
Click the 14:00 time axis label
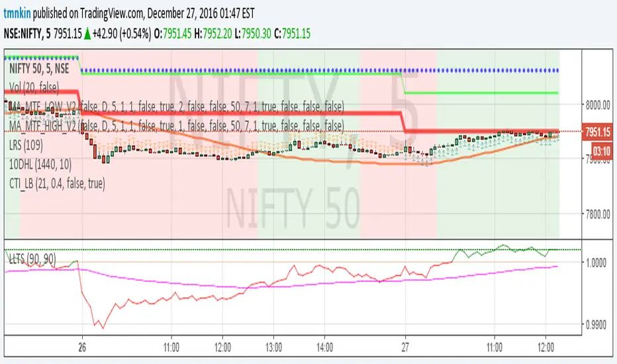(324, 347)
